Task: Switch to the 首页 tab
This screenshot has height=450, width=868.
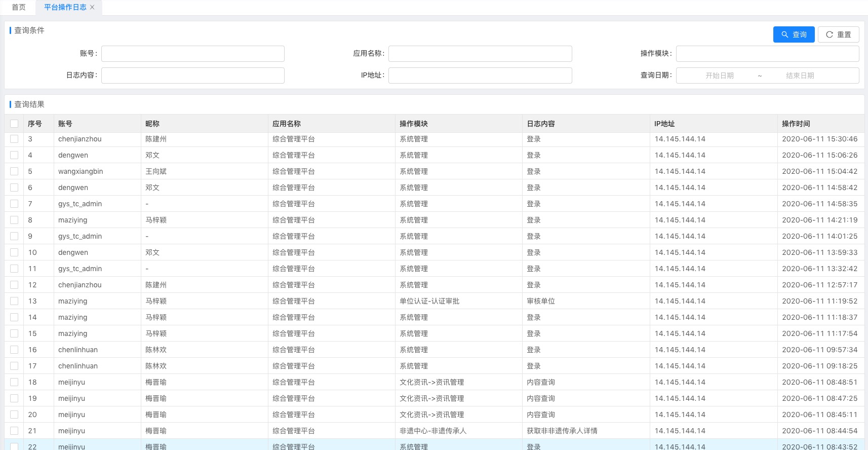Action: click(x=19, y=7)
